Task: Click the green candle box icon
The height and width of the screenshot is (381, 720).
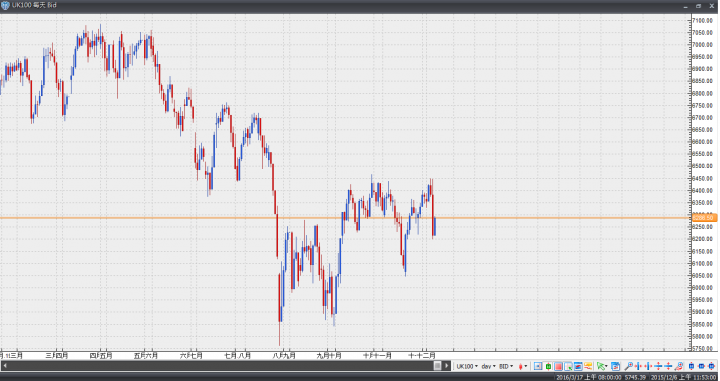Action: click(548, 366)
